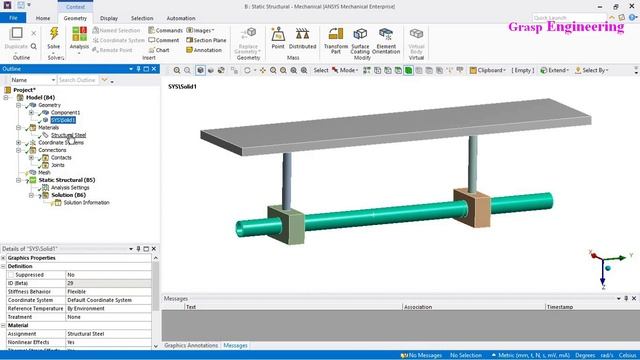Switch to the Graphics Annotations tab
This screenshot has width=640, height=360.
(x=191, y=345)
